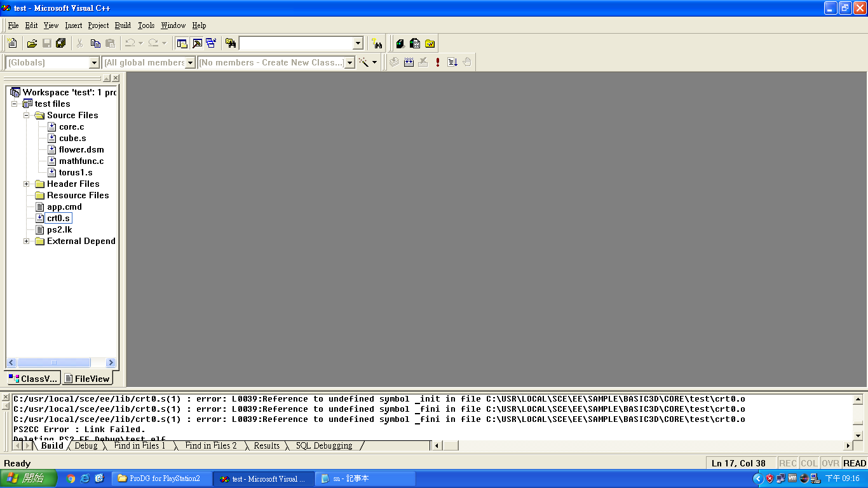This screenshot has width=868, height=488.
Task: Open the File menu
Action: (x=13, y=25)
